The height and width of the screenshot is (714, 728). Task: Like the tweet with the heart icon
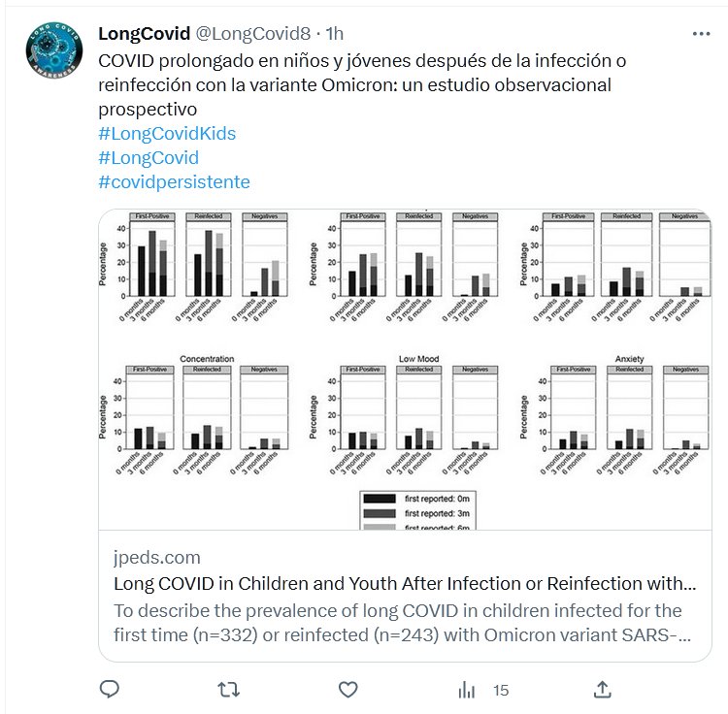pyautogui.click(x=347, y=690)
